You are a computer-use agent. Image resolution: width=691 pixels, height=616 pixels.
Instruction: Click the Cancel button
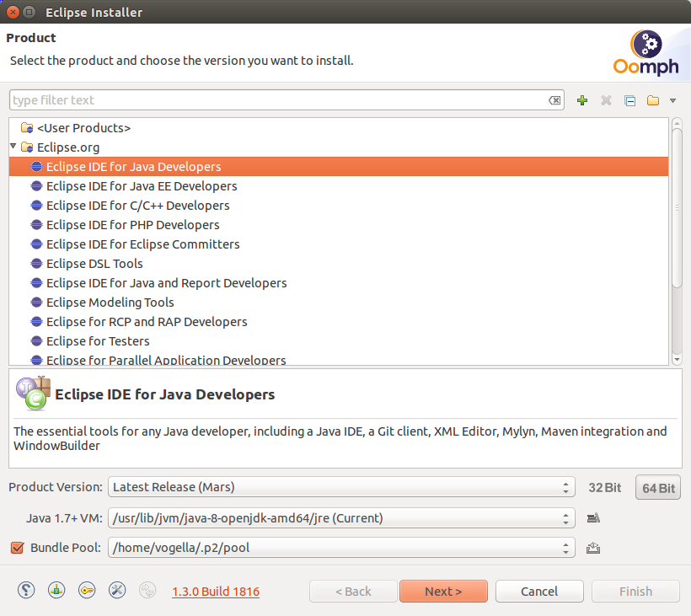click(539, 592)
